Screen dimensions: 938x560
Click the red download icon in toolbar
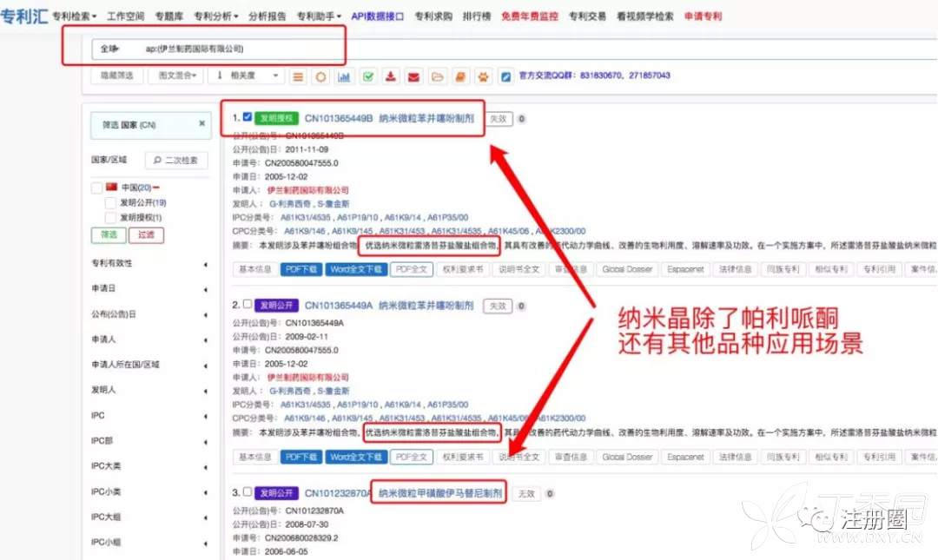coord(392,76)
